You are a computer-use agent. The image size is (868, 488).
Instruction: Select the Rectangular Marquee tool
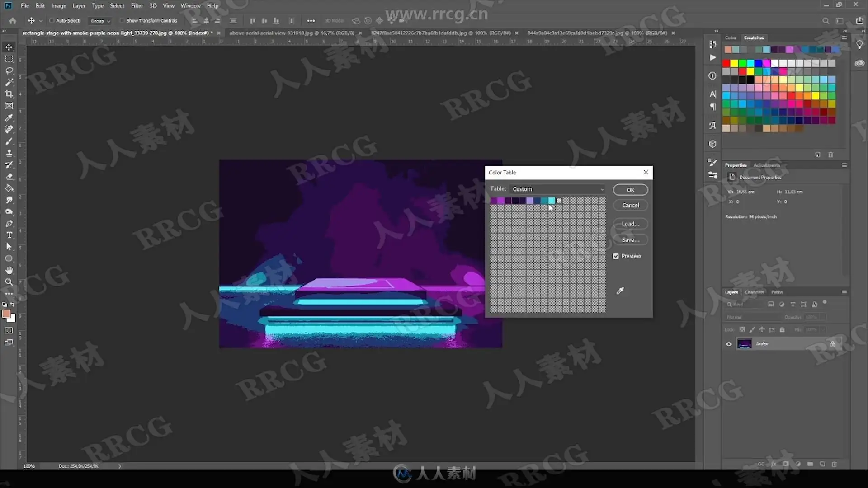coord(9,59)
